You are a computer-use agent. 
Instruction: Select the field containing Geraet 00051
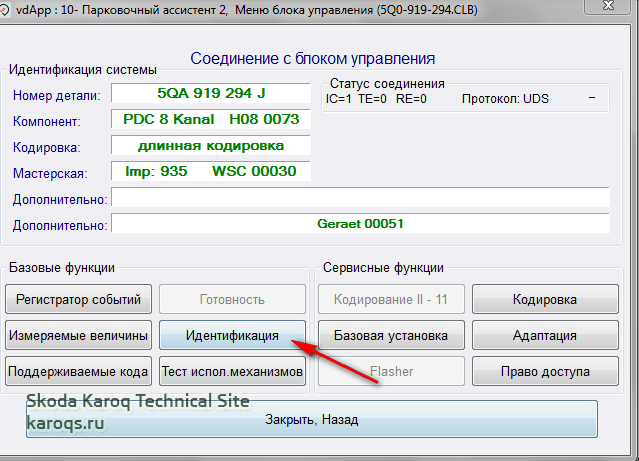point(360,224)
